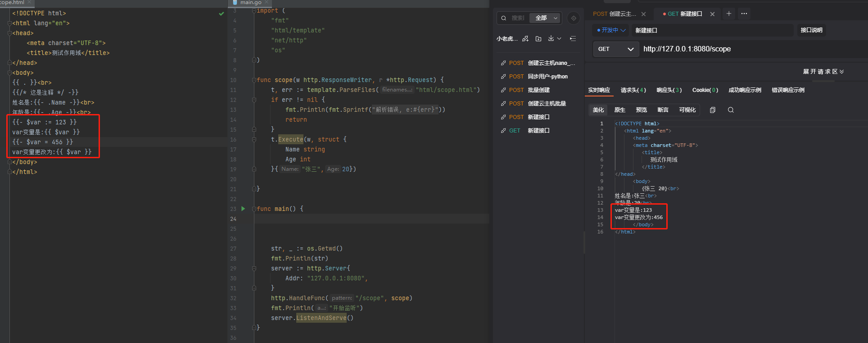Add a new request tab with plus icon

(729, 14)
